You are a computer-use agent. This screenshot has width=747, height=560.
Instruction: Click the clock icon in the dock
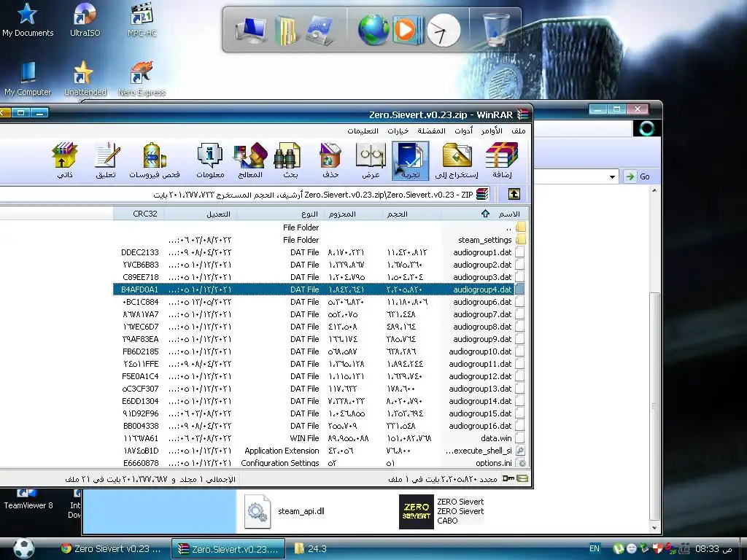(x=443, y=29)
